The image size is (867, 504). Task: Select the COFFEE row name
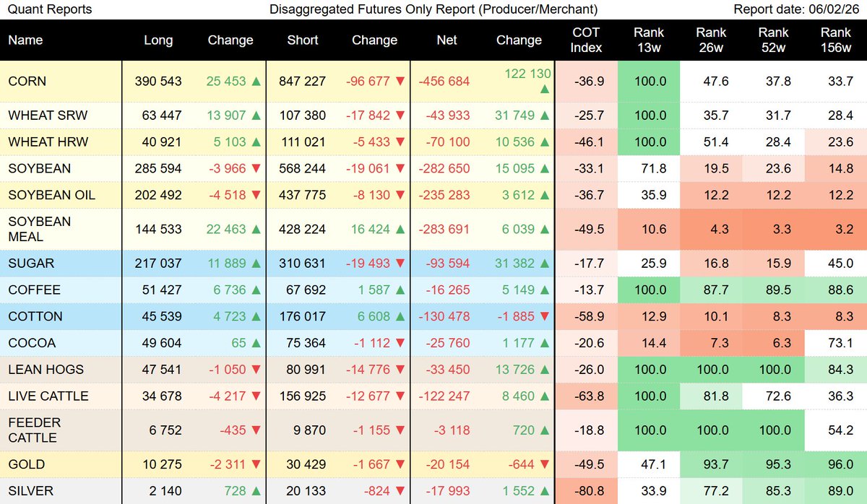coord(34,290)
